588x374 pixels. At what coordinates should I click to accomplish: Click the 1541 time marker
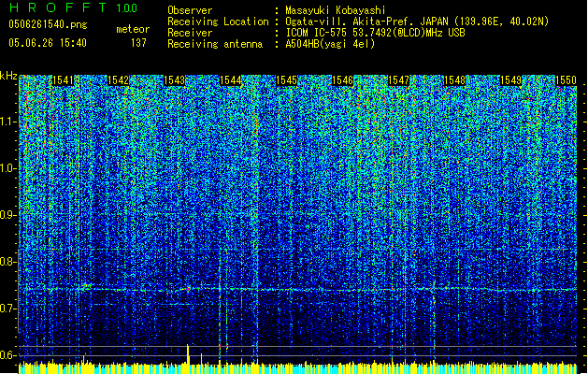65,81
